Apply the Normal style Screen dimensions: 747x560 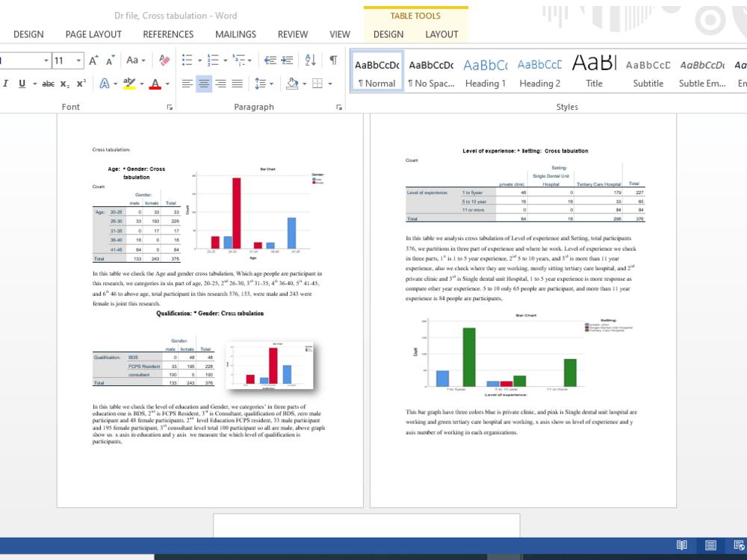click(376, 72)
